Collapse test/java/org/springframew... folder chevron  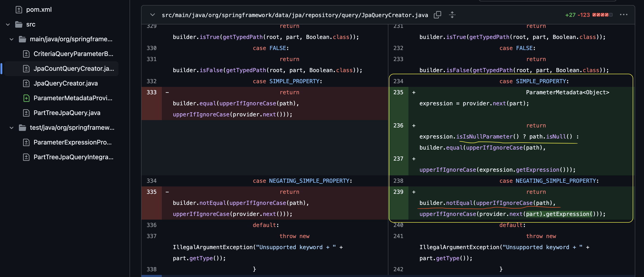pos(12,127)
